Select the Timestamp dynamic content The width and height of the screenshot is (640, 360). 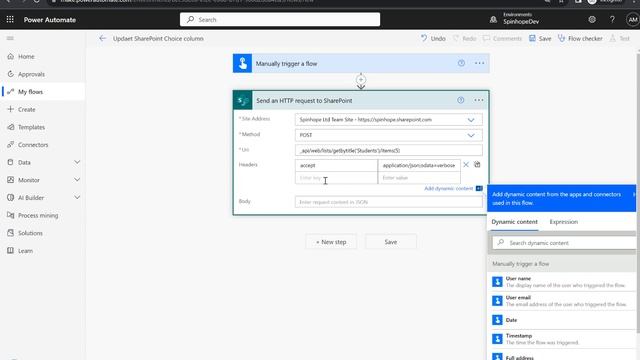pyautogui.click(x=562, y=339)
